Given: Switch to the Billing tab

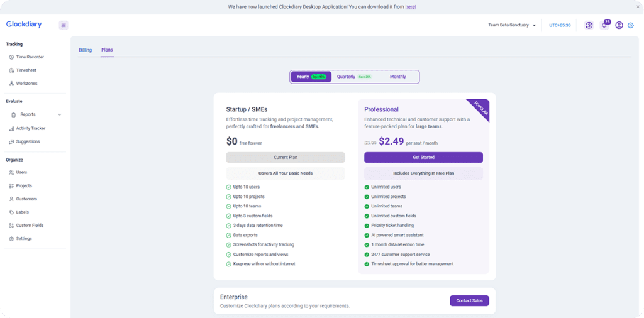Looking at the screenshot, I should 86,50.
